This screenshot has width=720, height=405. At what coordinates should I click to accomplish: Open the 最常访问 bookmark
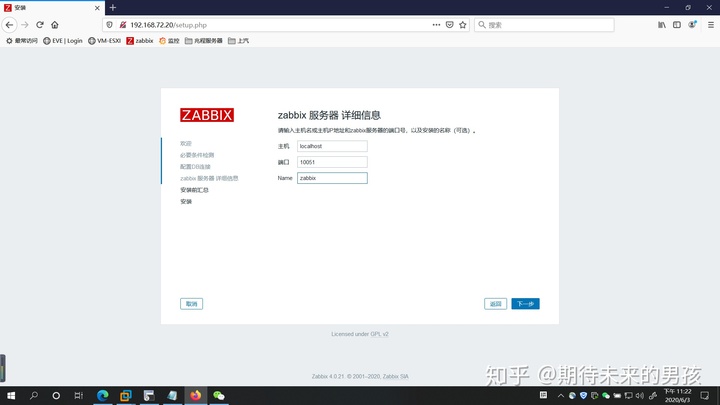22,41
